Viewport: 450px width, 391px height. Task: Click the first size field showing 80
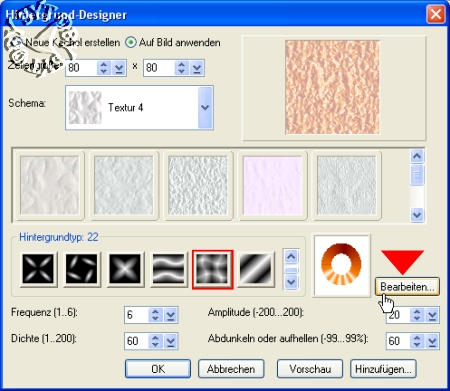coord(81,68)
